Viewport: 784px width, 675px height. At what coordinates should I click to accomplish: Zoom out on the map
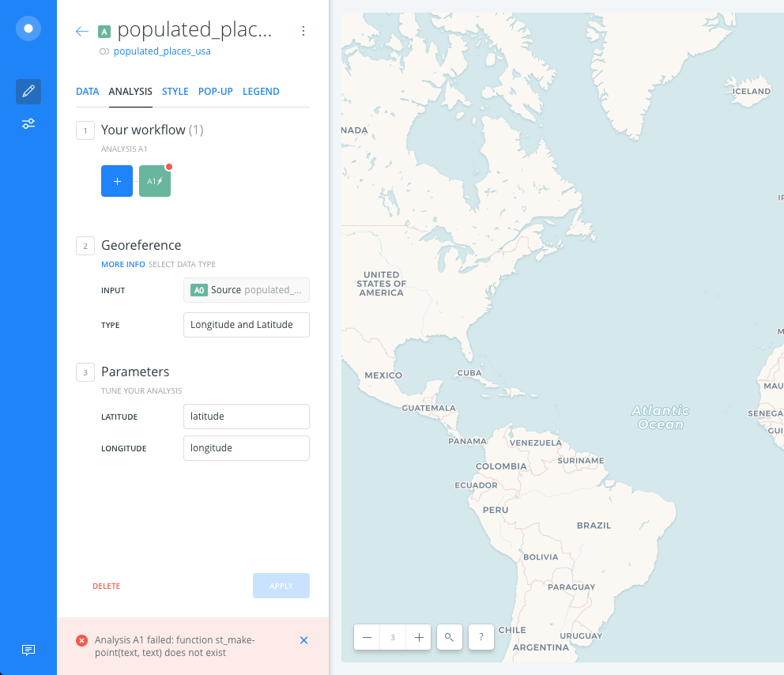click(366, 637)
